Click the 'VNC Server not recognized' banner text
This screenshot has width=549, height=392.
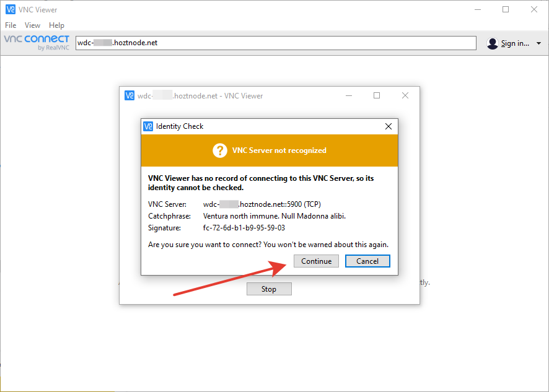pyautogui.click(x=279, y=150)
